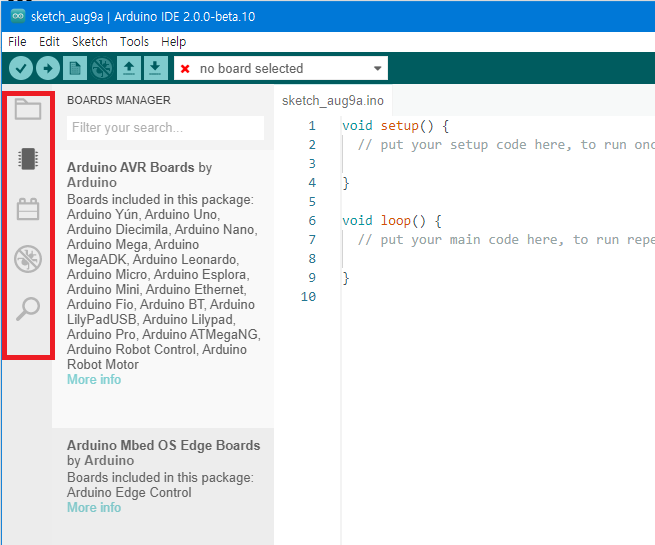Open the Library Manager sidebar icon
Screen dimensions: 655x545
tap(28, 209)
